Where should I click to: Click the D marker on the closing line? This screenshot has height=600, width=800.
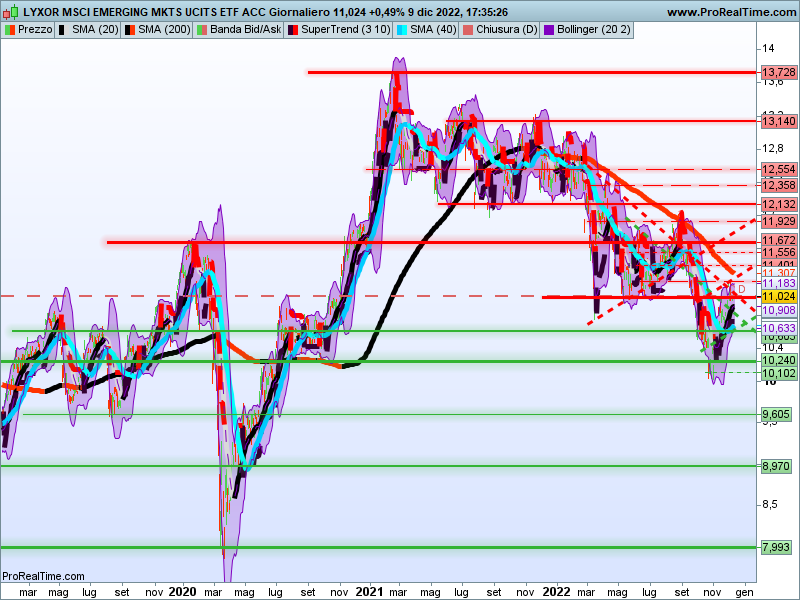pyautogui.click(x=742, y=289)
